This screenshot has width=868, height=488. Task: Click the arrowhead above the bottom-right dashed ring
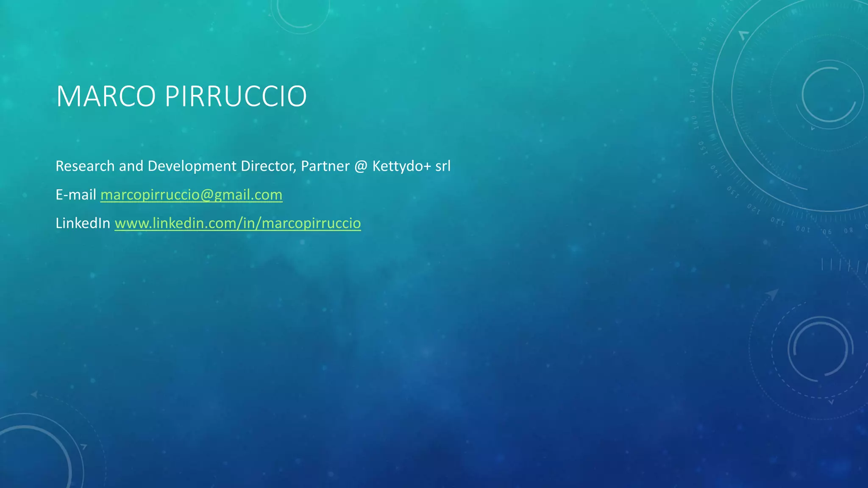(x=773, y=293)
